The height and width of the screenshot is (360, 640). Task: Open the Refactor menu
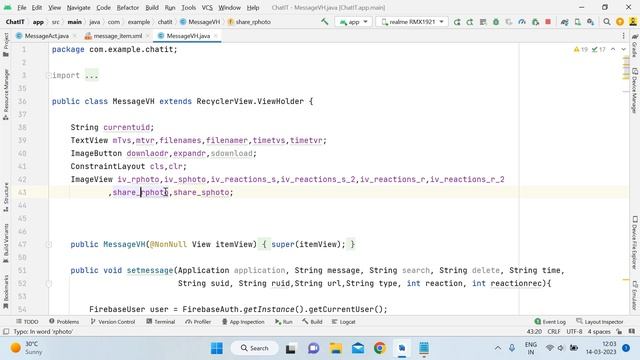point(128,7)
